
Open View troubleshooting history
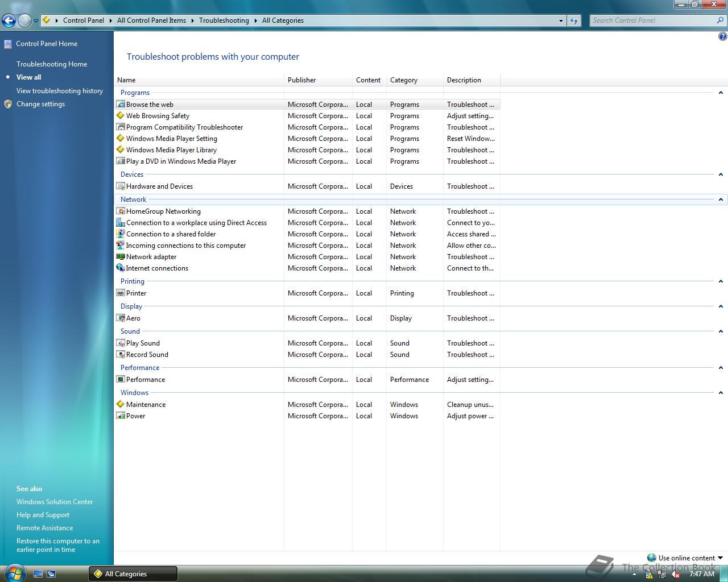(60, 91)
